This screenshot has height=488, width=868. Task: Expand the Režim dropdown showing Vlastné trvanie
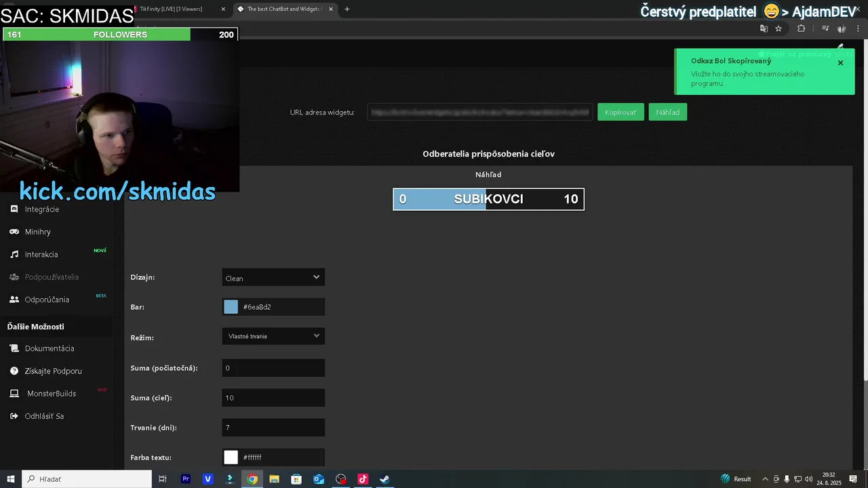pyautogui.click(x=273, y=336)
